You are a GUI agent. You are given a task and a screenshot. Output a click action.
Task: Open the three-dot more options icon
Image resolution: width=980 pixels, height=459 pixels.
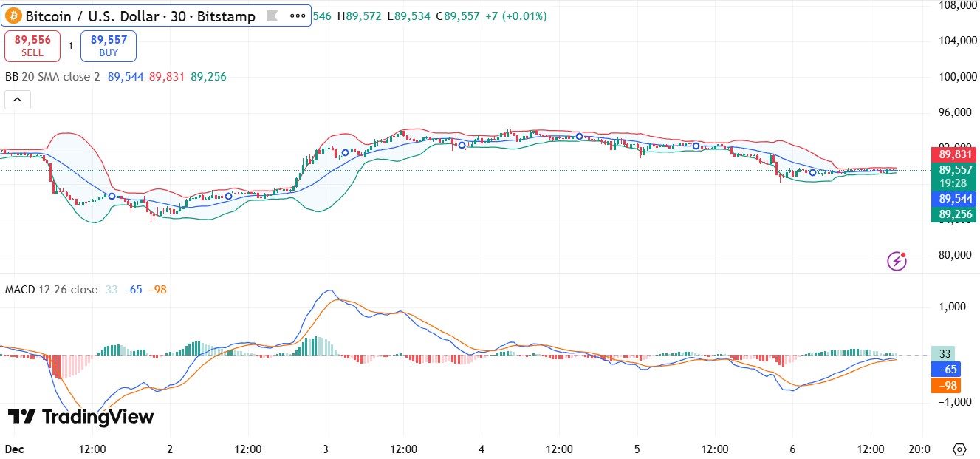point(297,15)
